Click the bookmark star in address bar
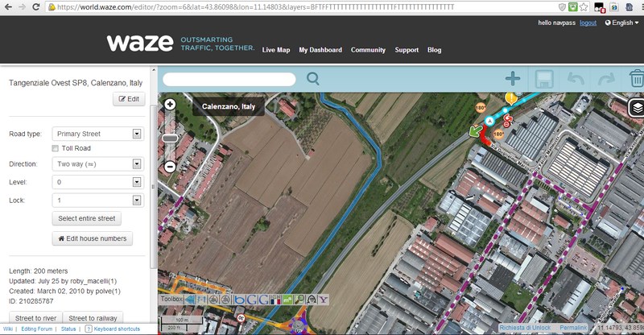Image resolution: width=644 pixels, height=335 pixels. click(x=583, y=7)
